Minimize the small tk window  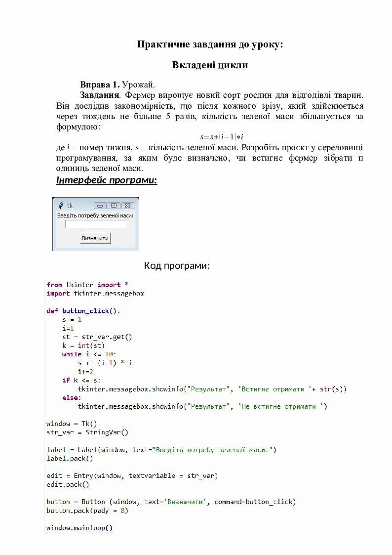pyautogui.click(x=100, y=206)
